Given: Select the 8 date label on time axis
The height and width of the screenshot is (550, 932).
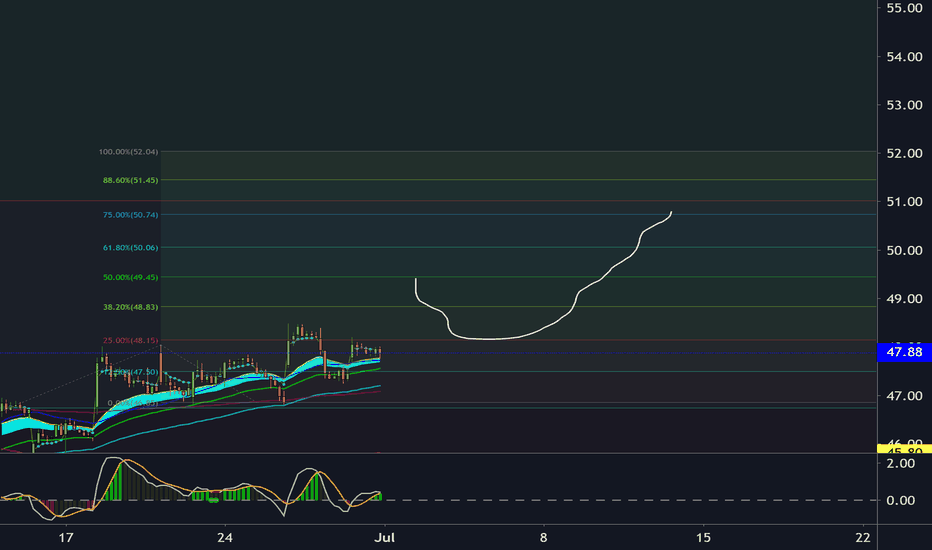Looking at the screenshot, I should pyautogui.click(x=543, y=538).
